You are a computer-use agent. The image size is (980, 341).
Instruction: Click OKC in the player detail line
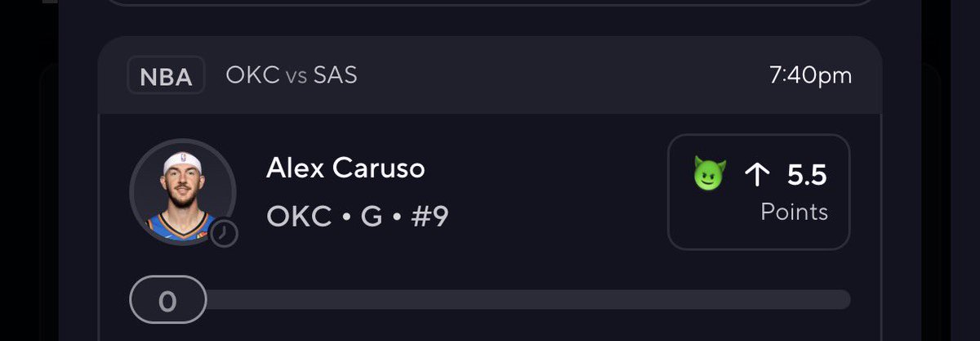point(299,218)
